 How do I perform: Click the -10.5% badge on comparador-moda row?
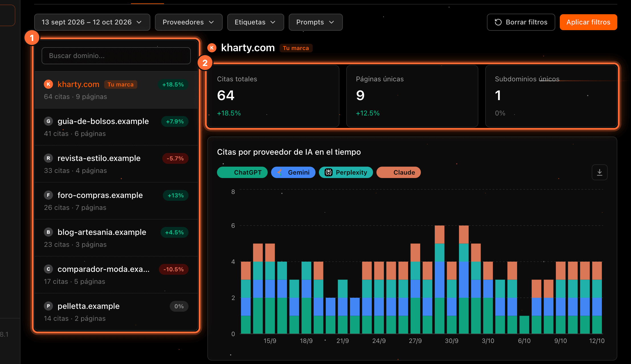pos(173,269)
